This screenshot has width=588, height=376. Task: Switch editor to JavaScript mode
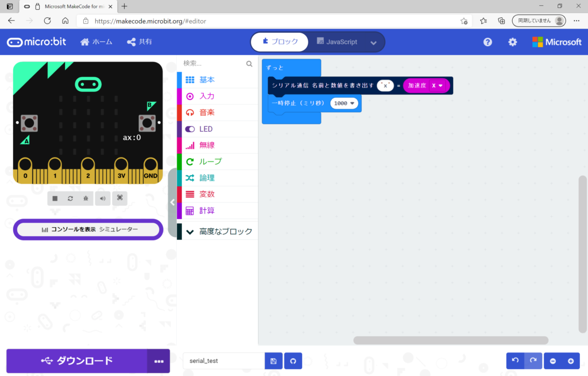[x=337, y=42]
